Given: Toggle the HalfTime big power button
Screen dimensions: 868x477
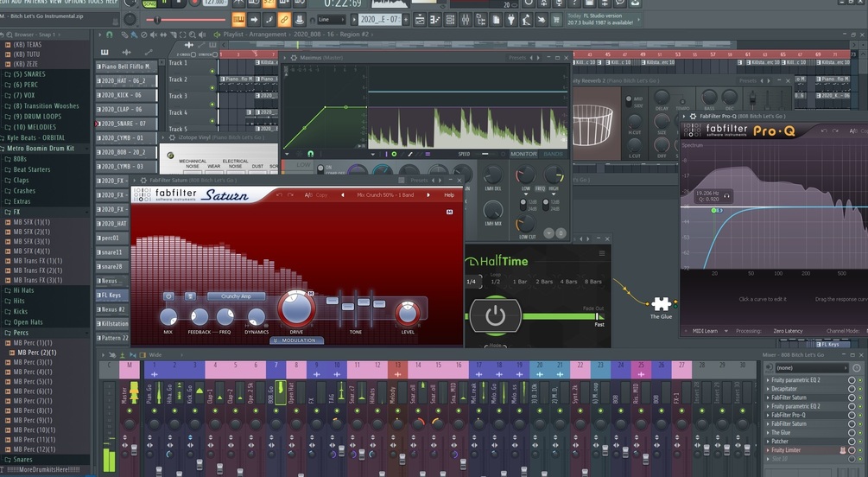Looking at the screenshot, I should tap(495, 316).
